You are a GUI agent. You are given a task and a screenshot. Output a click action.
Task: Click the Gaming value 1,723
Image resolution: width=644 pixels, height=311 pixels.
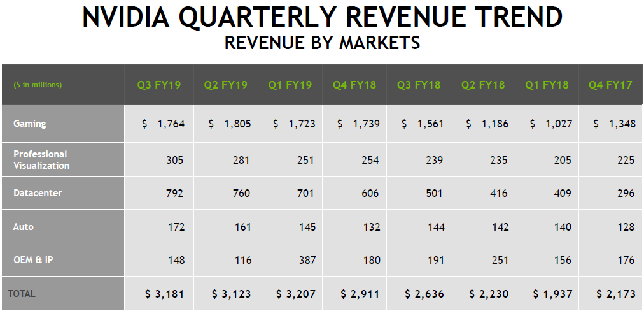click(x=302, y=124)
